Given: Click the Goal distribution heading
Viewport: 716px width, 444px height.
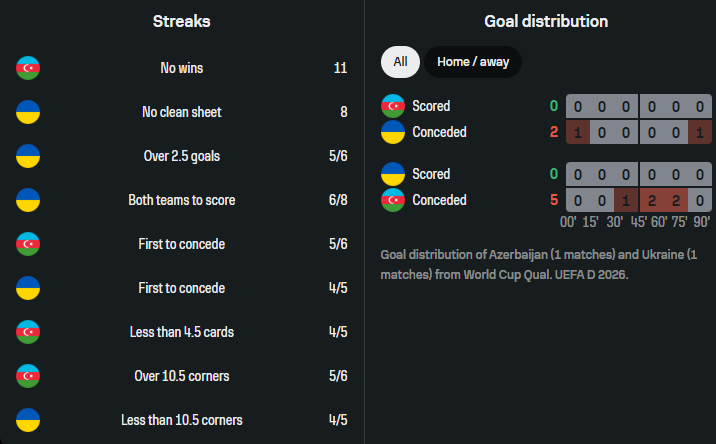Looking at the screenshot, I should click(x=546, y=21).
